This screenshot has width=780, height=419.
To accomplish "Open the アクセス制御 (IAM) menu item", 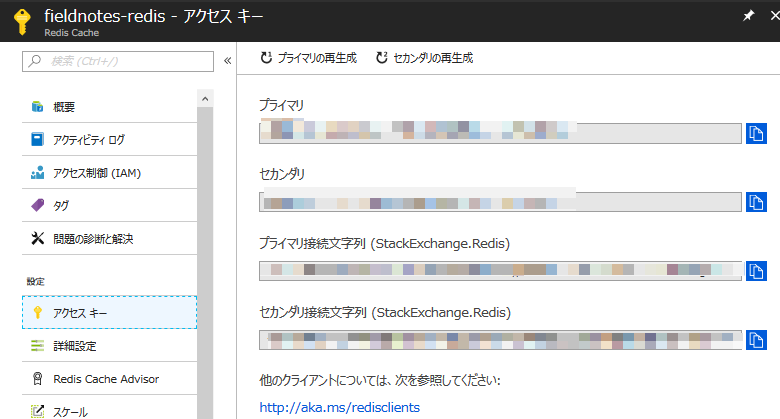I will click(x=109, y=173).
